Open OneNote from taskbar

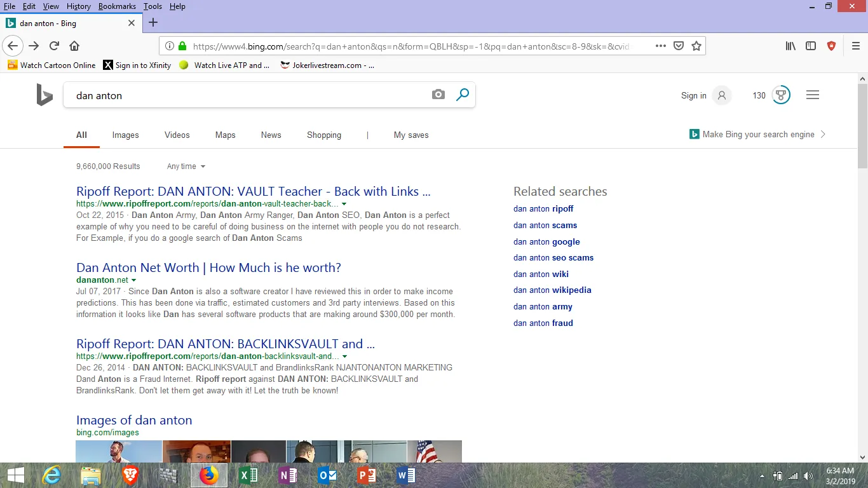point(288,475)
